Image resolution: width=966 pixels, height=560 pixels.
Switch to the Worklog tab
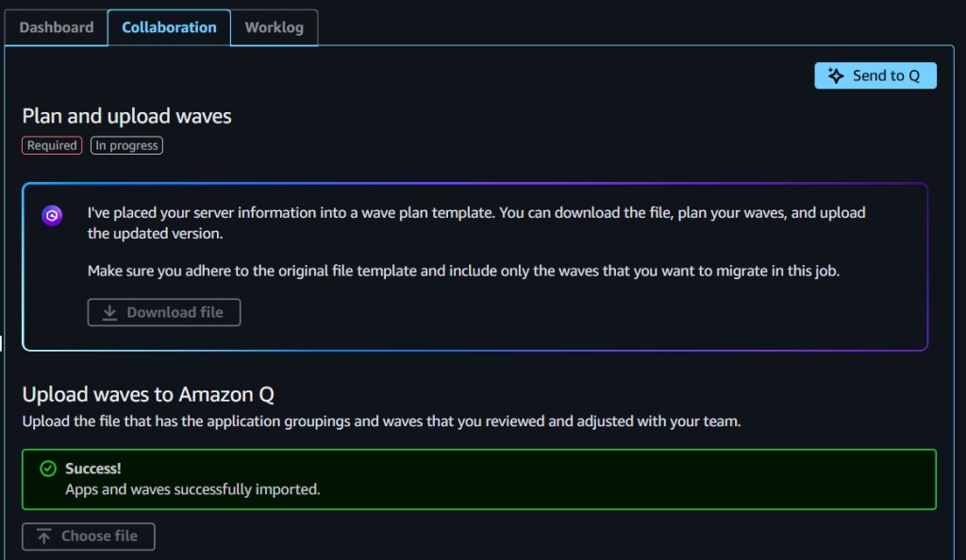click(274, 27)
